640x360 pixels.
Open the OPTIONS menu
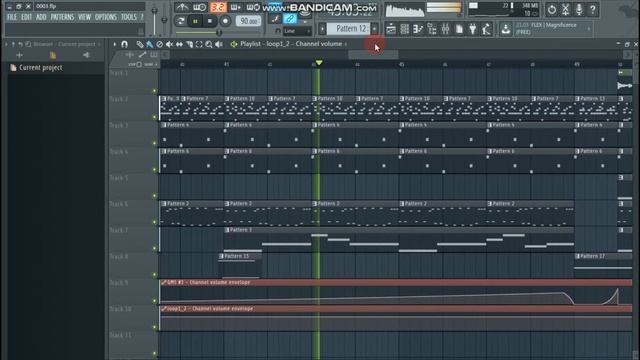tap(106, 17)
